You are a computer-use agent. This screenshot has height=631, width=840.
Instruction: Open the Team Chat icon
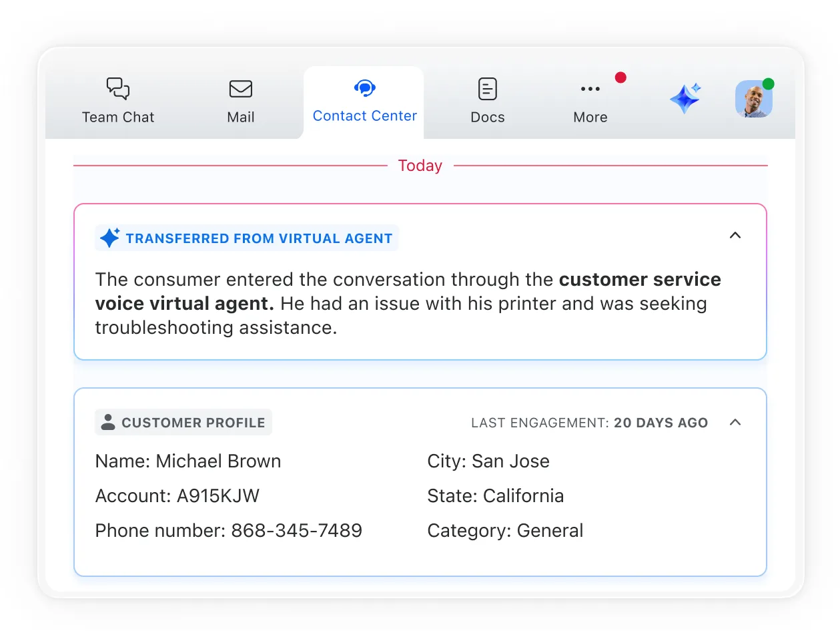117,88
